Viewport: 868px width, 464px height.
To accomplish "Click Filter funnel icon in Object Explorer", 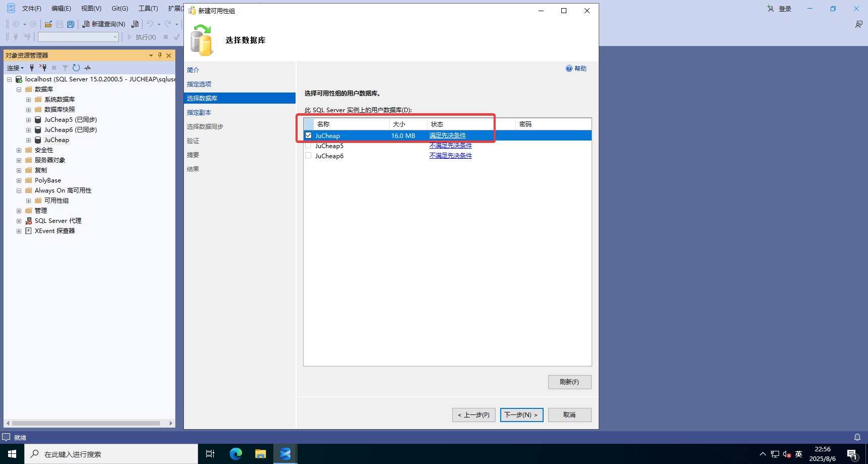I will [x=65, y=68].
